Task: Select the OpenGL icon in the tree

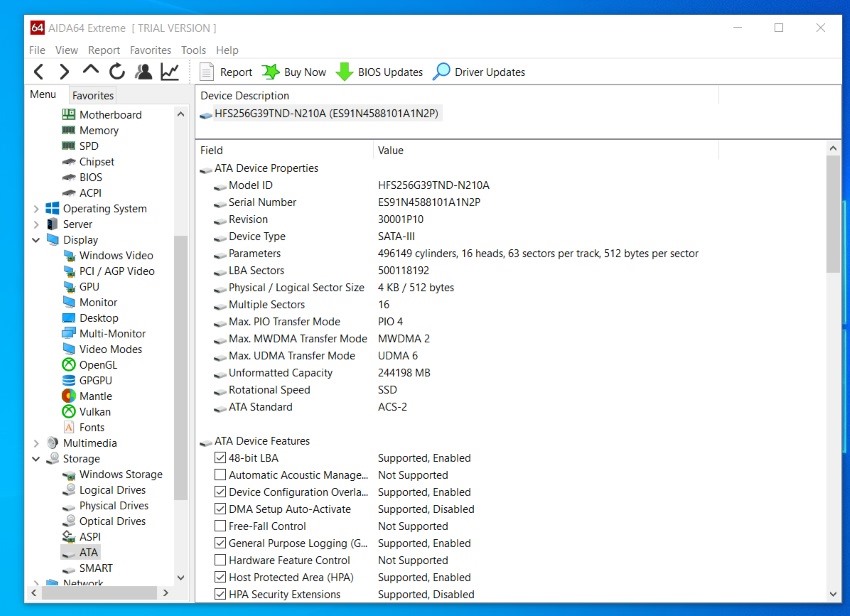Action: [x=69, y=365]
